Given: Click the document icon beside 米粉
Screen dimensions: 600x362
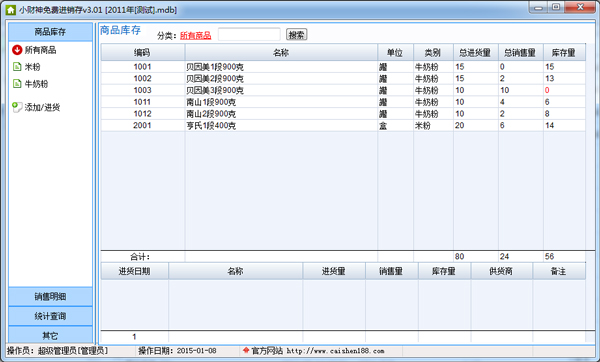Looking at the screenshot, I should pos(17,67).
